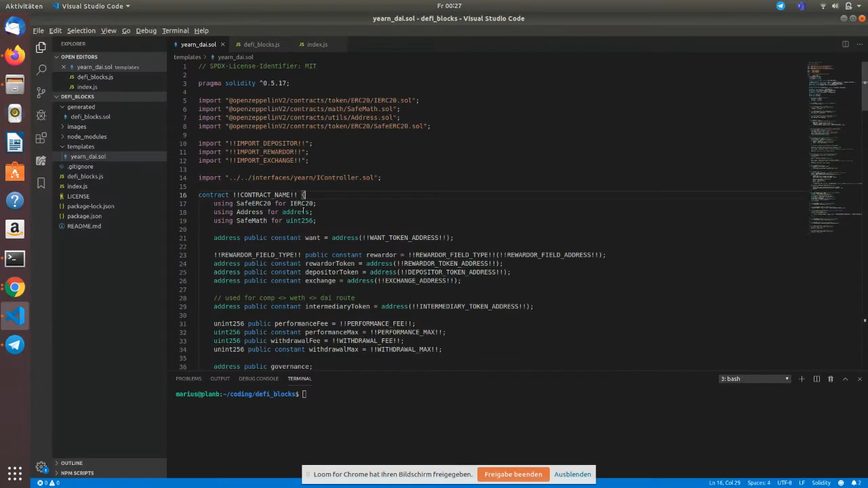The width and height of the screenshot is (868, 488).
Task: Switch to the defi_blocks.js editor tab
Action: pyautogui.click(x=261, y=44)
